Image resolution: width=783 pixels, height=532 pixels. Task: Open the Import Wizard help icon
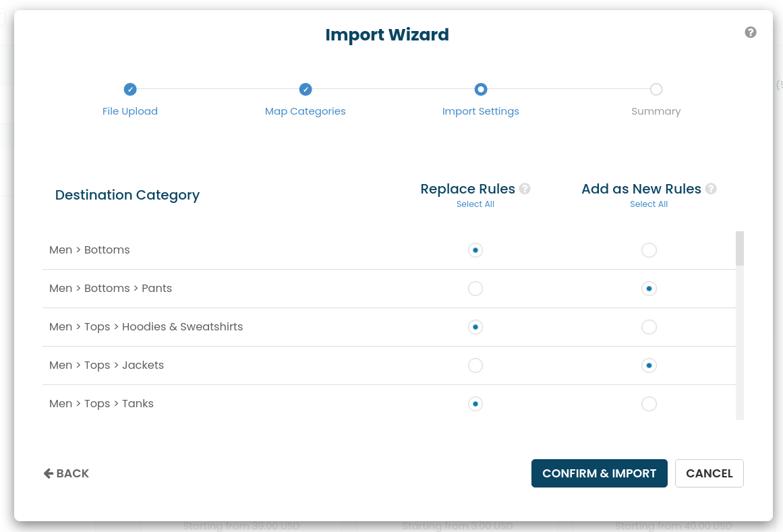(751, 32)
